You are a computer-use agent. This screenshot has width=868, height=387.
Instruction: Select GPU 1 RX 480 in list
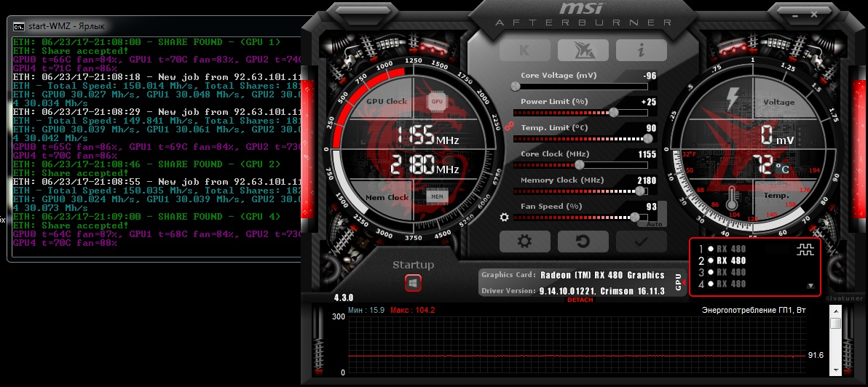(722, 249)
